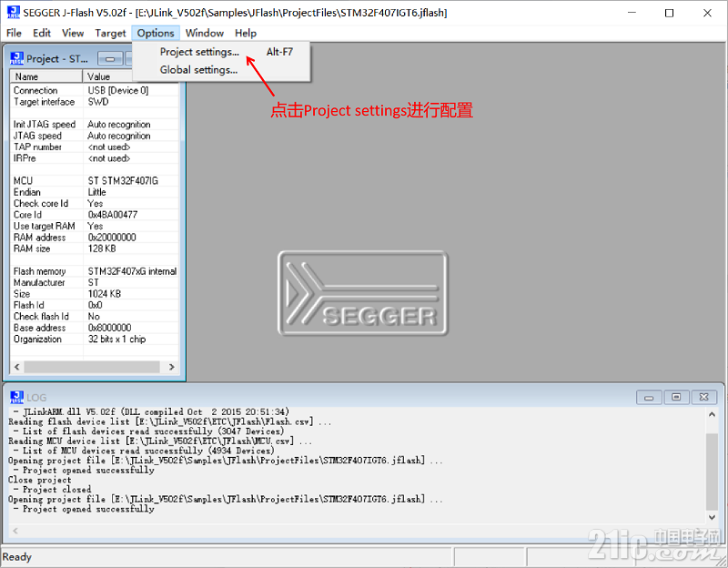
Task: Click LOG vertical scrollbar thumb
Action: pyautogui.click(x=712, y=472)
